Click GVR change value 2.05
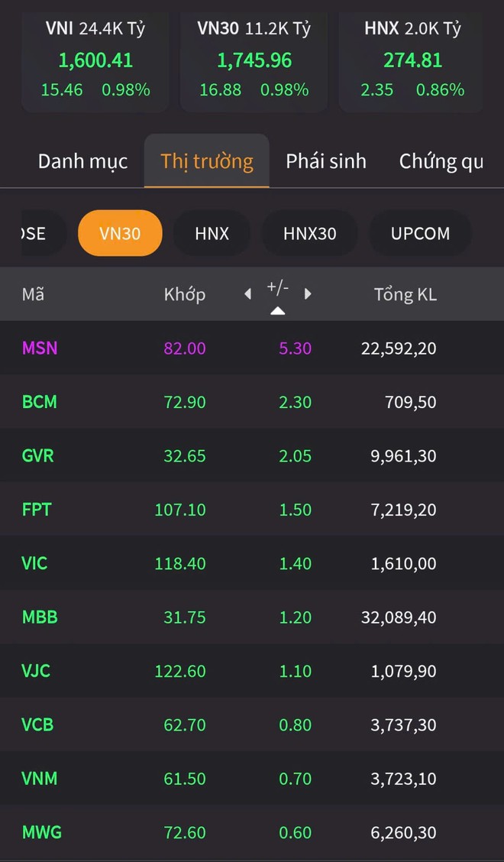The height and width of the screenshot is (862, 504). (x=295, y=455)
